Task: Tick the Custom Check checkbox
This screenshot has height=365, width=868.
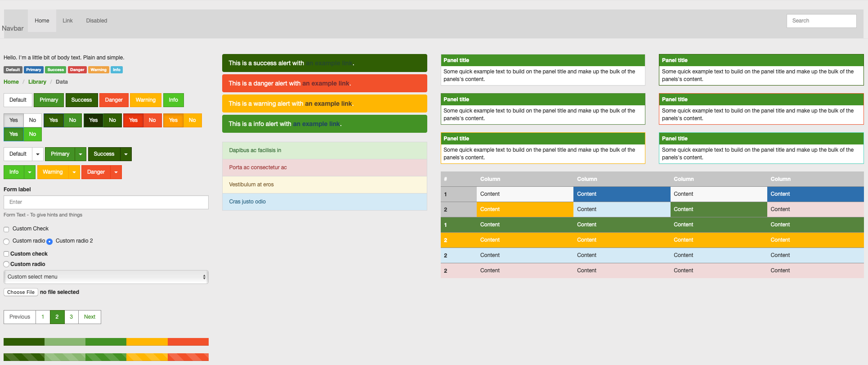Action: tap(6, 230)
